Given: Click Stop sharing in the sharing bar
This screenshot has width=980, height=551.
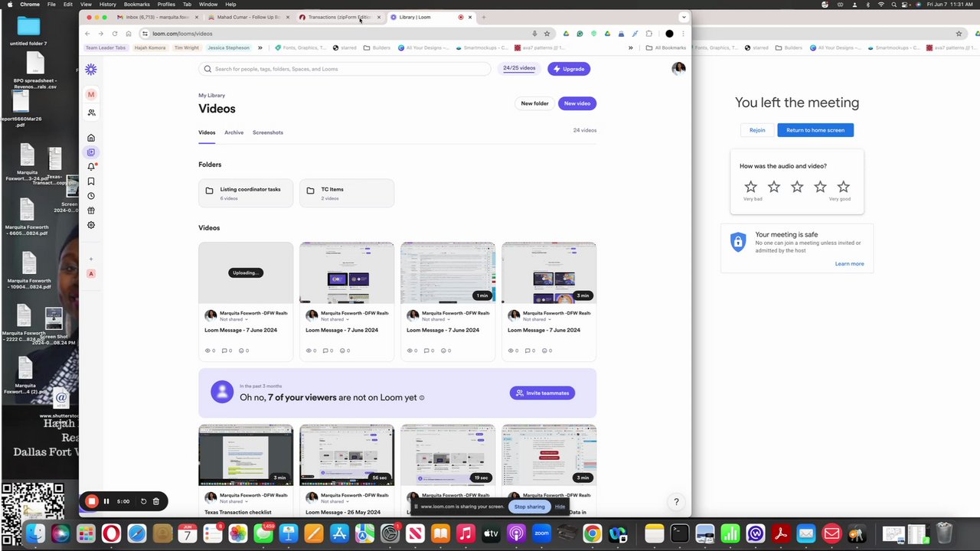Looking at the screenshot, I should click(x=530, y=507).
